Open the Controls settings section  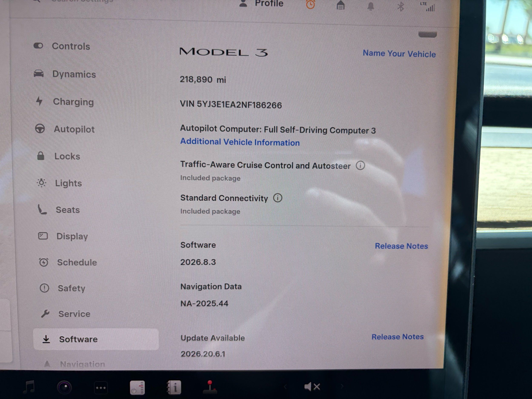coord(62,46)
